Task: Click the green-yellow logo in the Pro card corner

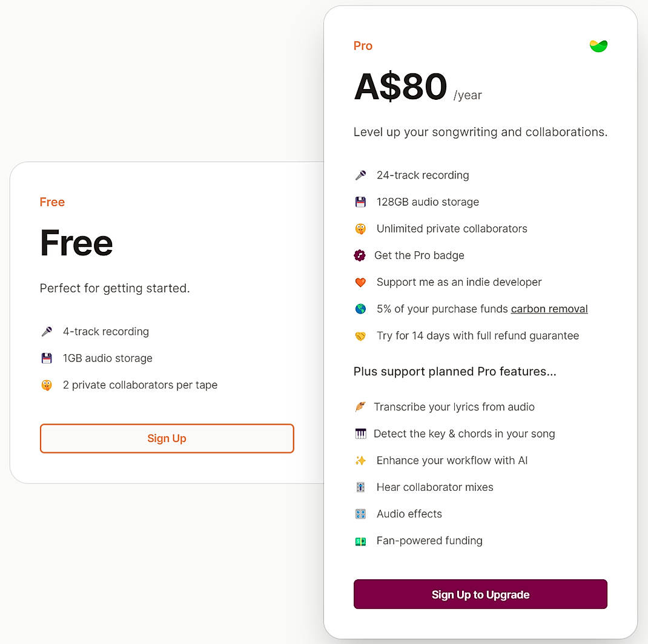Action: point(598,45)
